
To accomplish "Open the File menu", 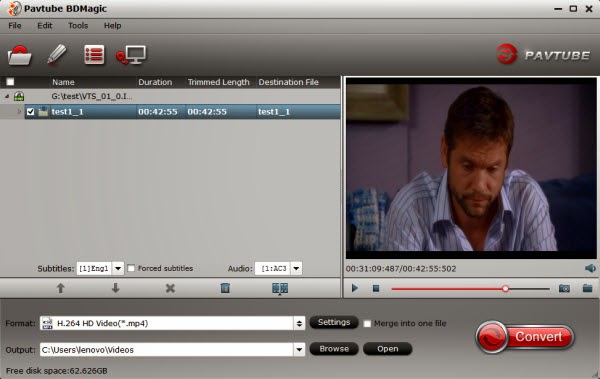I will (x=15, y=26).
